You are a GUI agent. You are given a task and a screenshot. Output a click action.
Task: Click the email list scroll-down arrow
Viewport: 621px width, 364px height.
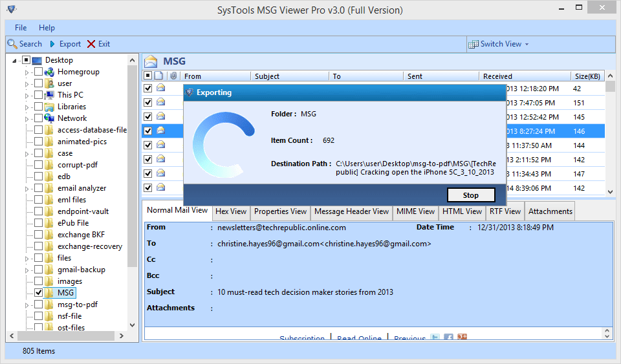[610, 191]
